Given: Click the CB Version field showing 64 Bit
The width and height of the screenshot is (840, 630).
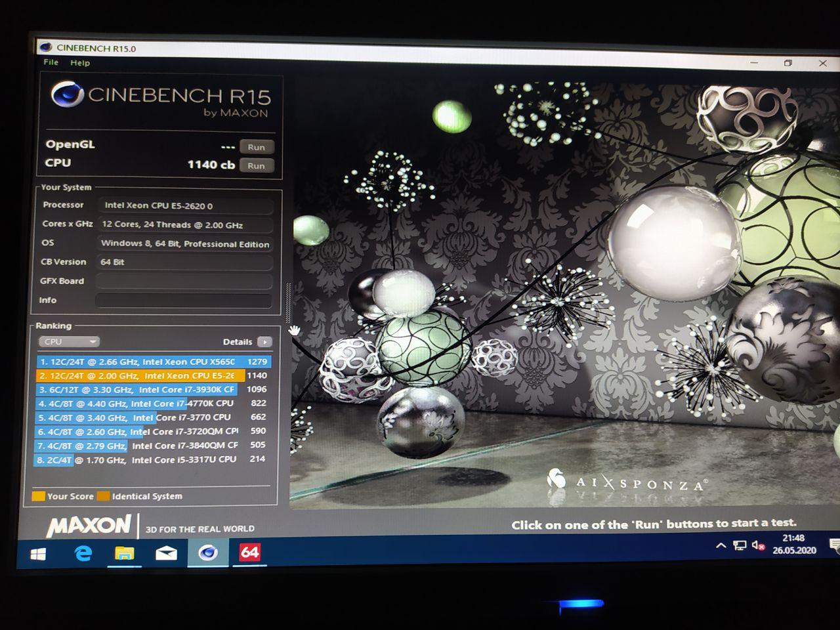Looking at the screenshot, I should pos(184,262).
